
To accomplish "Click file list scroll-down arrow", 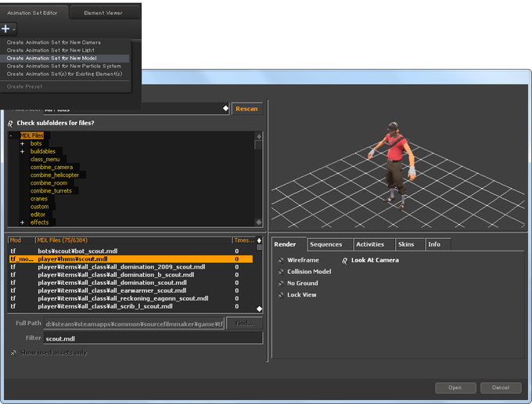I will pyautogui.click(x=259, y=308).
